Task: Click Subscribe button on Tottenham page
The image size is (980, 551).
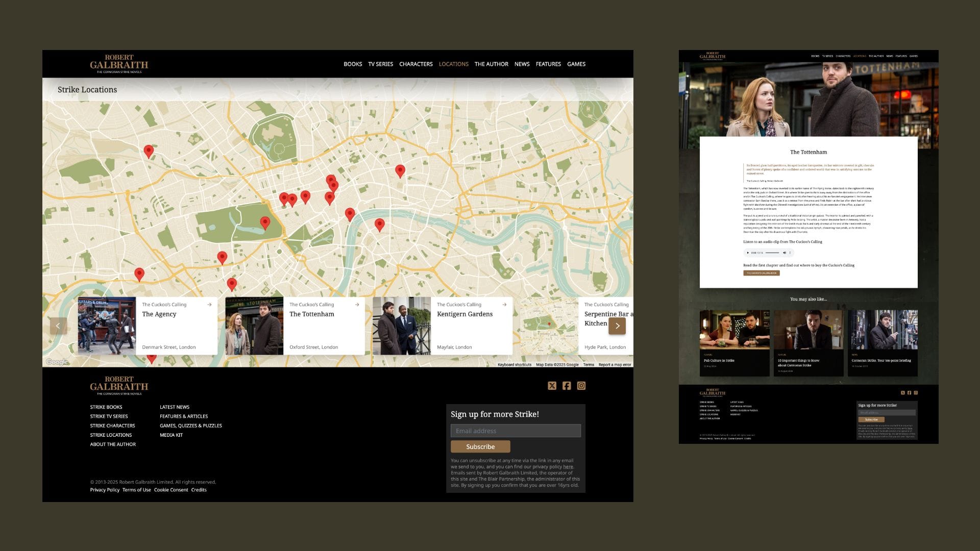Action: click(871, 419)
